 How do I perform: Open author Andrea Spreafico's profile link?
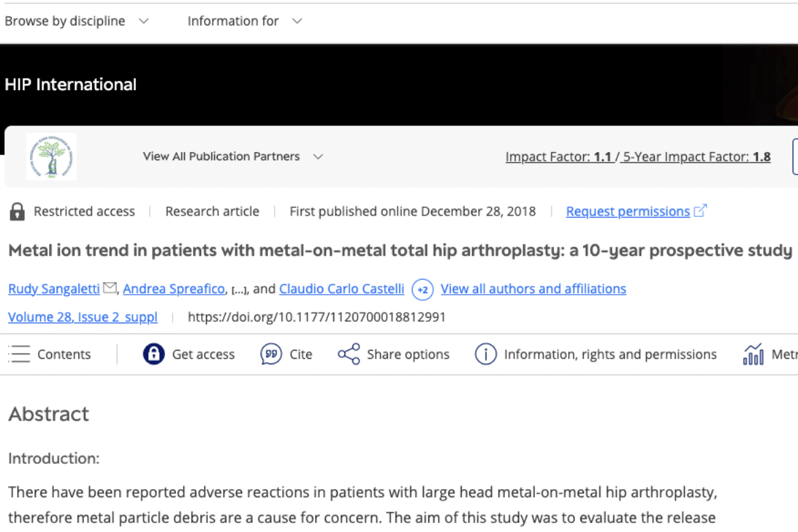click(174, 289)
